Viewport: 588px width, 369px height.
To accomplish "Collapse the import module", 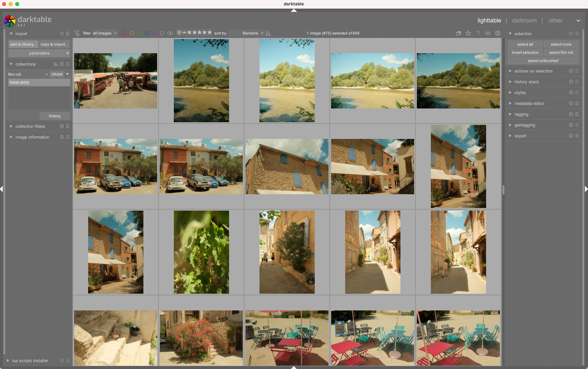I will [x=11, y=34].
